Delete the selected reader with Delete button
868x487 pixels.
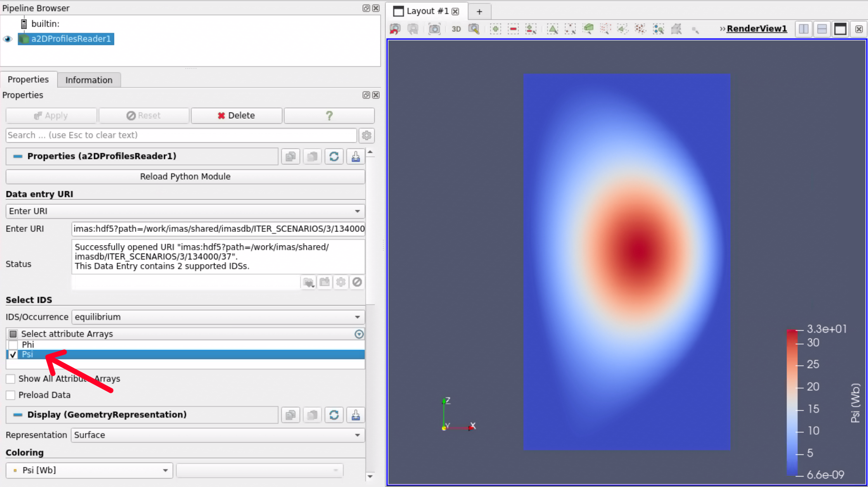pos(237,116)
